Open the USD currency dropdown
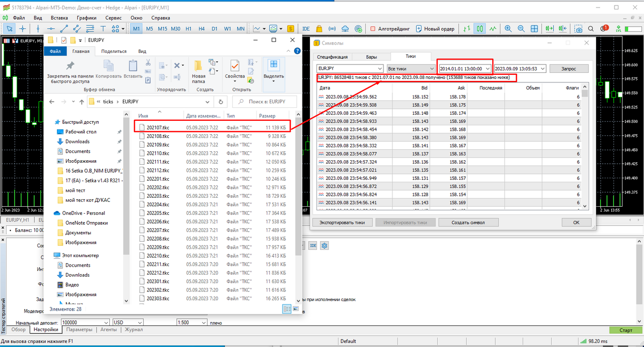644x347 pixels. [128, 323]
